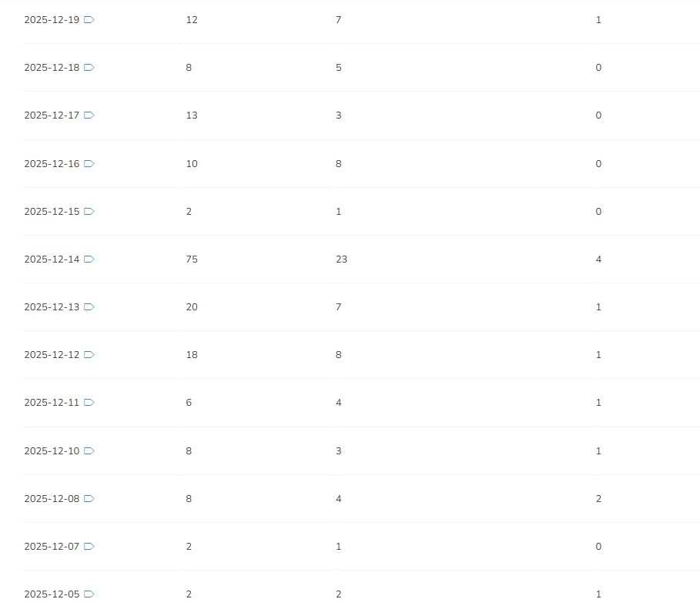The width and height of the screenshot is (700, 616).
Task: Click the value 23 in the 2025-12-14 row
Action: tap(341, 259)
